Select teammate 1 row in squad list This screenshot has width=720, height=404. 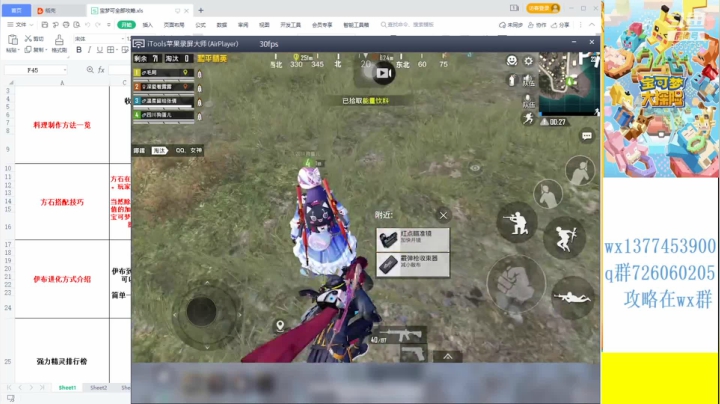[x=163, y=73]
